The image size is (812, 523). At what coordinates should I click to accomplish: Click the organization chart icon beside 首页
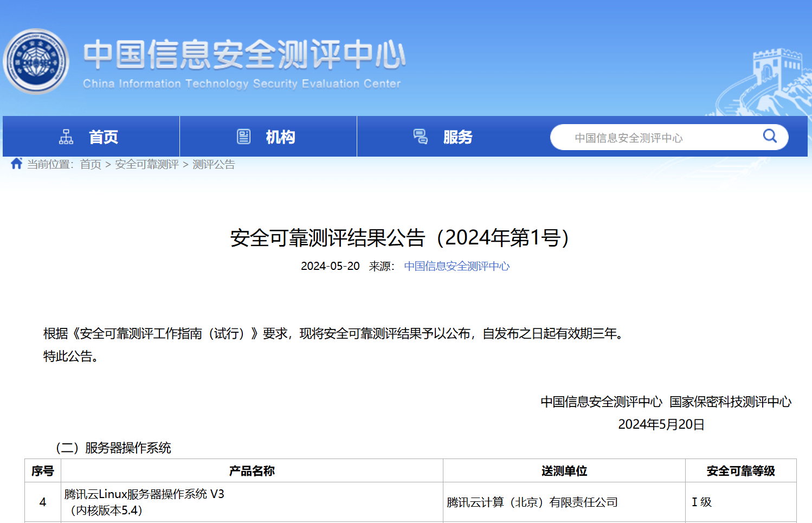click(66, 137)
